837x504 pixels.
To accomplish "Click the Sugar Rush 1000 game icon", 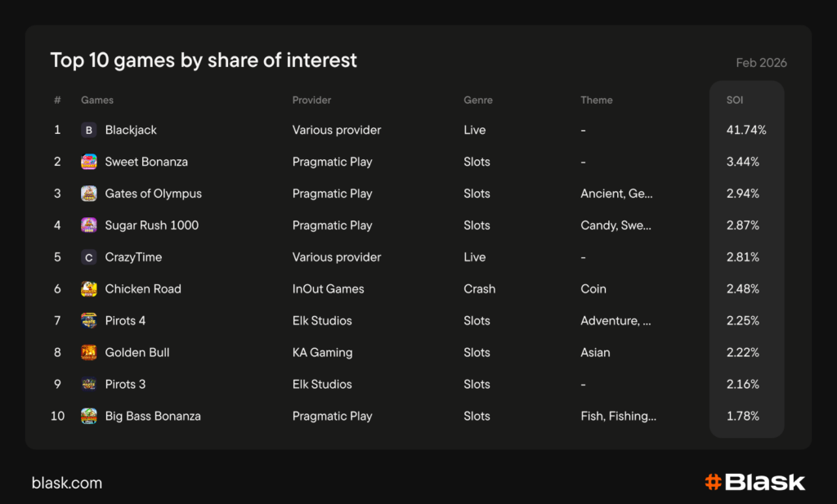I will point(89,225).
